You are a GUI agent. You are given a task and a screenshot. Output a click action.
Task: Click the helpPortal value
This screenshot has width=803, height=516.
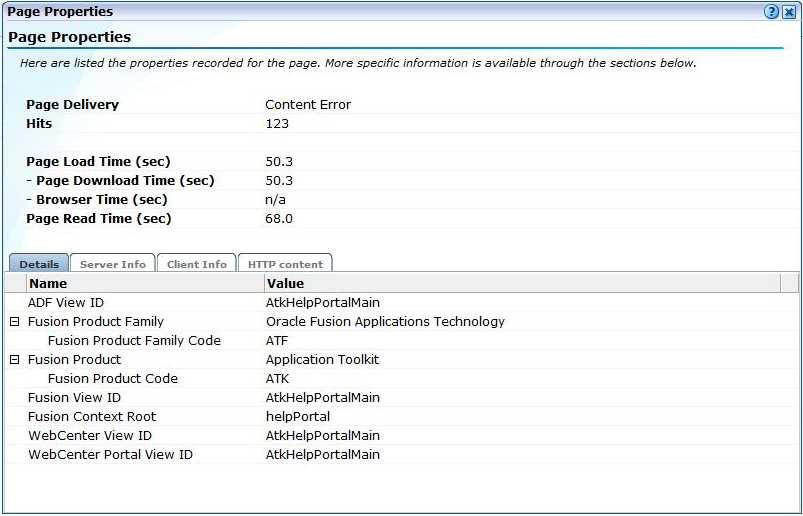298,416
